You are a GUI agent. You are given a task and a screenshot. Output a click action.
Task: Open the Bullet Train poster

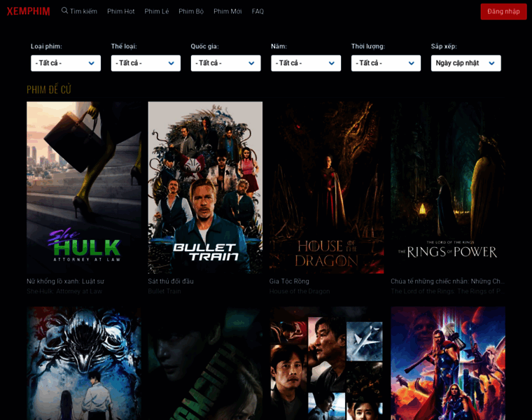(205, 188)
